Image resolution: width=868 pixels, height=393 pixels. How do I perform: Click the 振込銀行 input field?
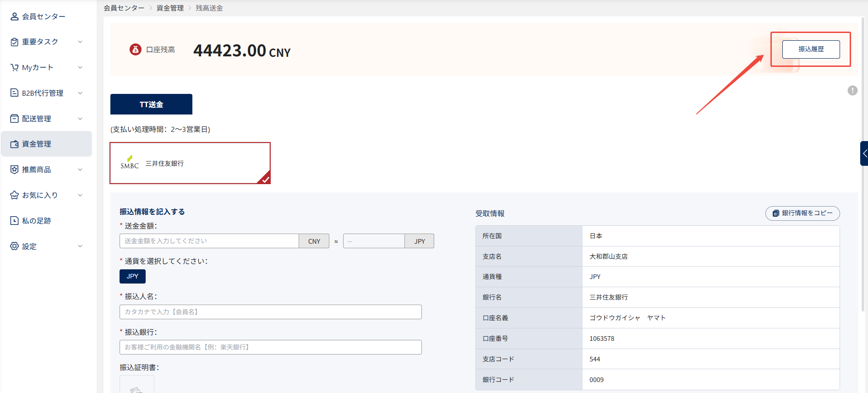tap(271, 347)
